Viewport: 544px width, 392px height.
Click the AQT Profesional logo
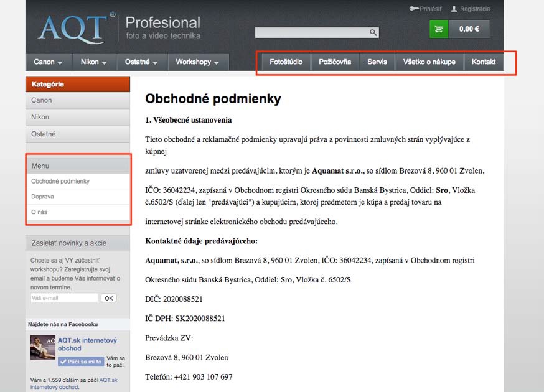click(x=118, y=27)
